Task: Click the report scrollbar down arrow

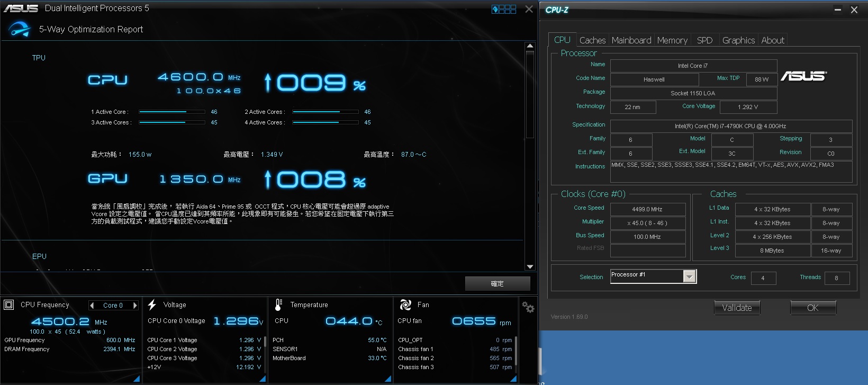Action: [530, 266]
